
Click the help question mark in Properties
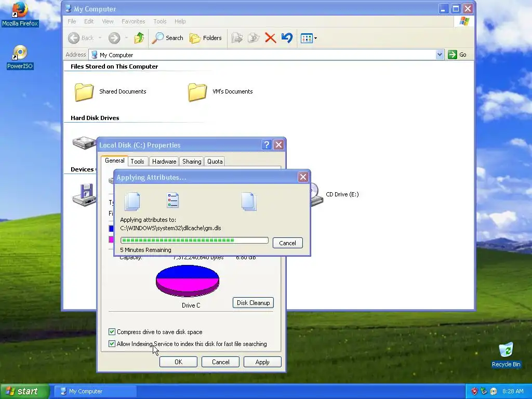tap(267, 145)
